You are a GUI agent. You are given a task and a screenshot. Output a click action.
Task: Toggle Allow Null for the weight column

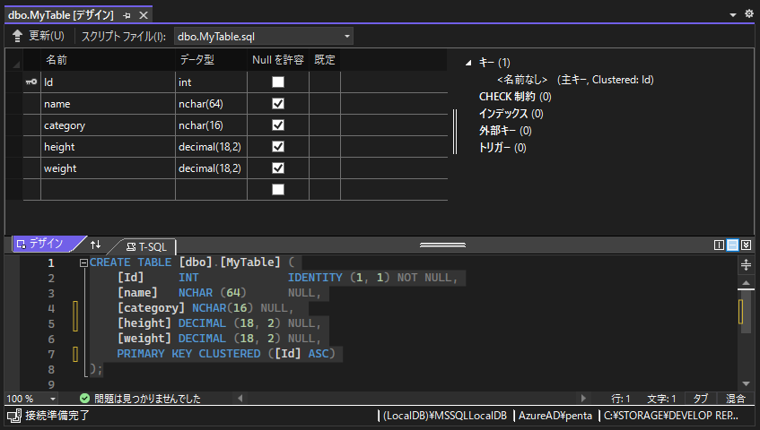pyautogui.click(x=278, y=168)
